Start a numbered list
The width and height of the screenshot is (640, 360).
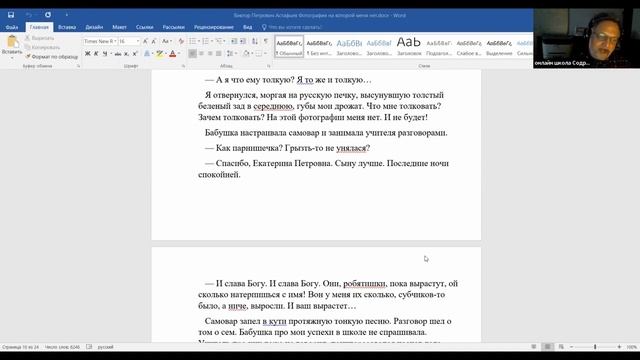pyautogui.click(x=206, y=41)
